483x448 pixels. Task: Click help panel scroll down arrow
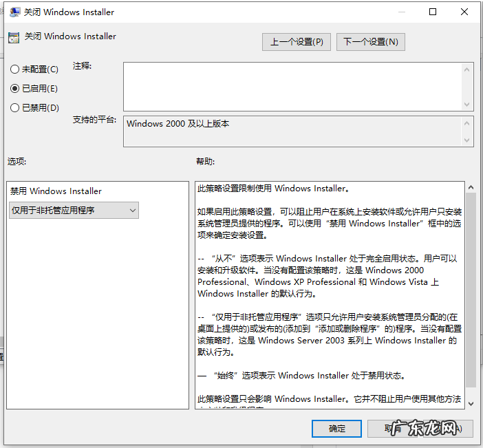471,404
